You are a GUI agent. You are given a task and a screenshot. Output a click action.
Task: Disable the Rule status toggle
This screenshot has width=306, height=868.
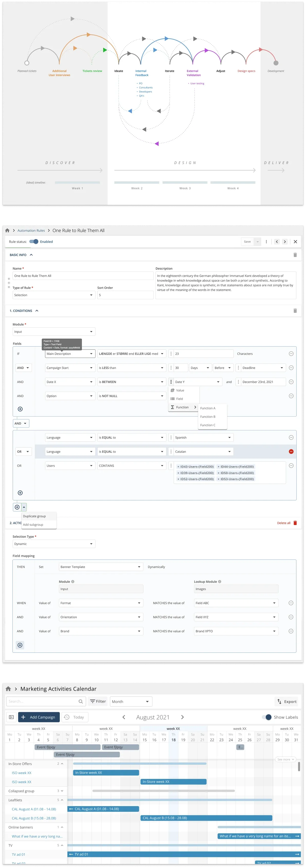coord(34,242)
